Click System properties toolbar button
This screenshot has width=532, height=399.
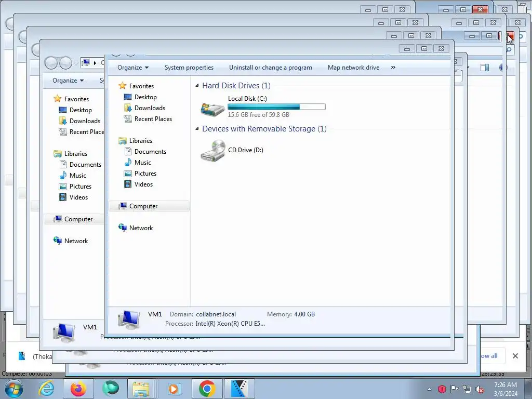[189, 68]
